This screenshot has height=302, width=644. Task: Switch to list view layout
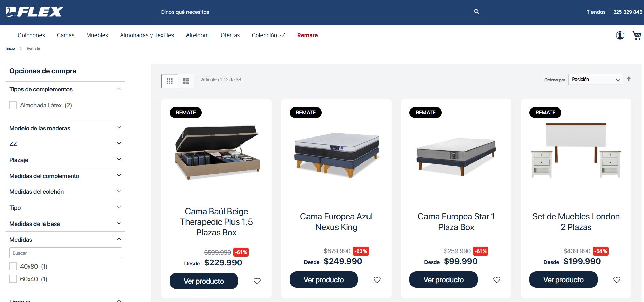click(186, 81)
